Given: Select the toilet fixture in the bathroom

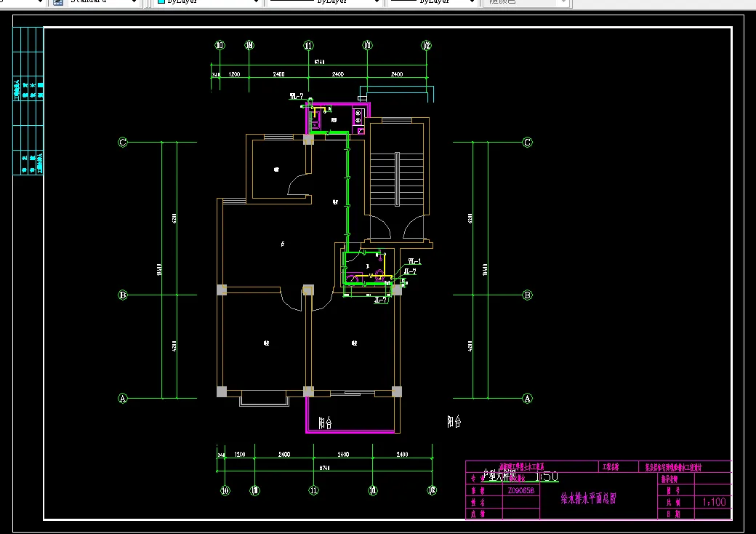Looking at the screenshot, I should coord(379,276).
